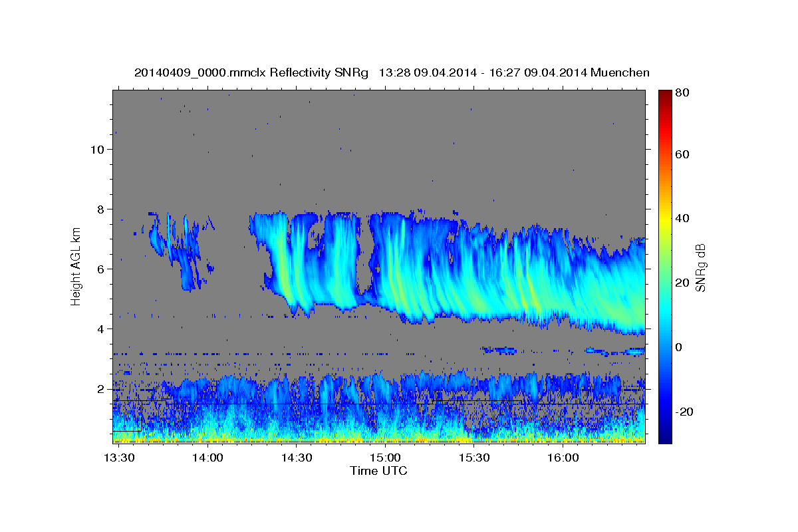
Task: Click the 14:00 time tick label
Action: (x=207, y=458)
